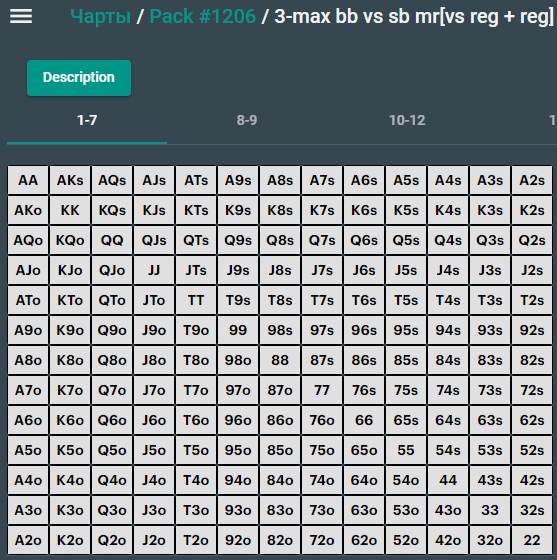Switch to the 10-12 stack tab
The height and width of the screenshot is (560, 557).
coord(407,121)
